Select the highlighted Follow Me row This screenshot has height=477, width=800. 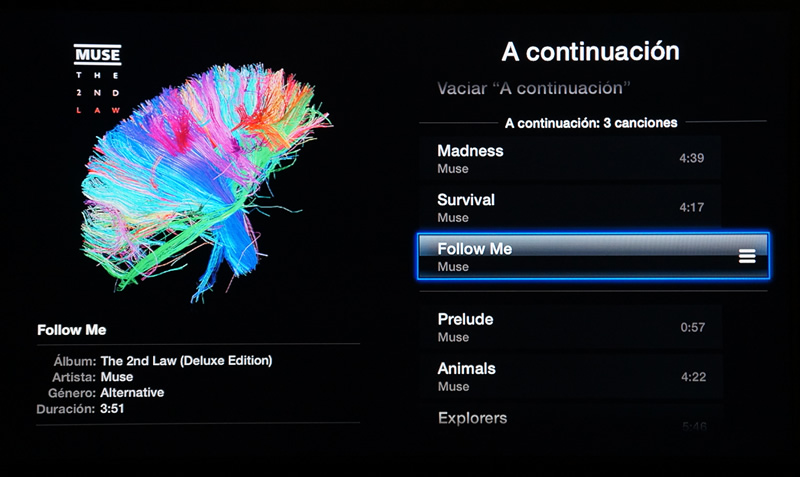click(593, 256)
